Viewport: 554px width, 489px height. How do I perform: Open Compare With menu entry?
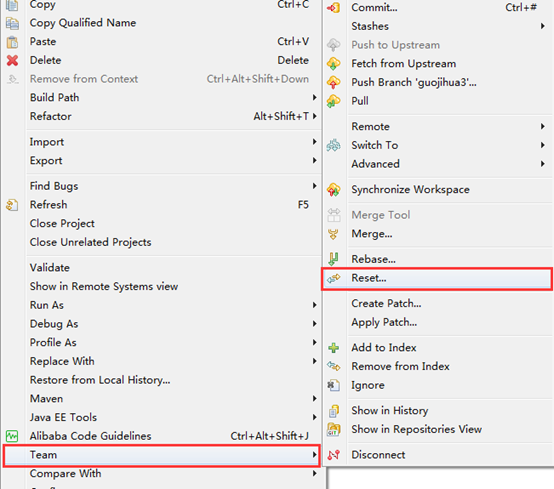65,474
